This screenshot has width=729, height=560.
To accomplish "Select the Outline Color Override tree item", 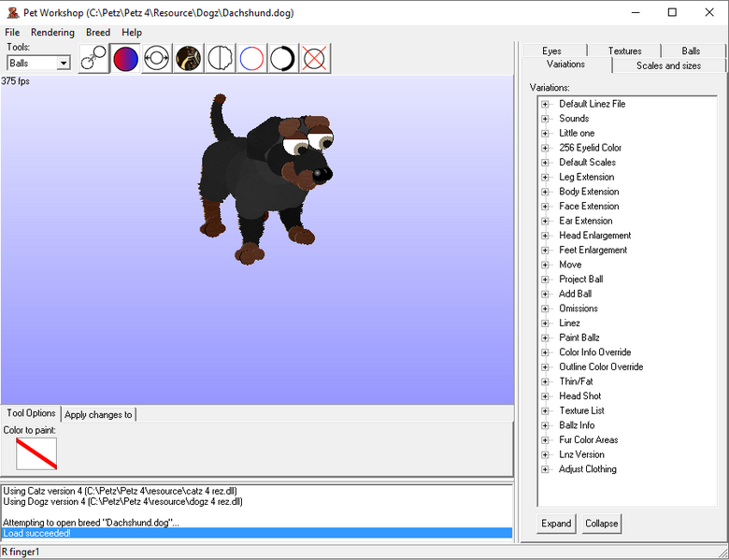I will (x=601, y=367).
